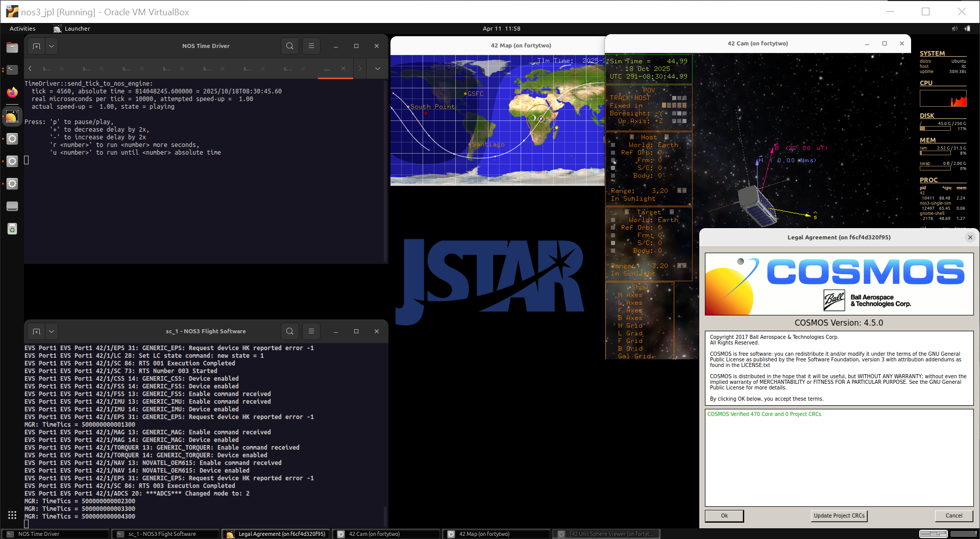This screenshot has width=980, height=539.
Task: Click Ok on COSMOS Legal Agreement
Action: pyautogui.click(x=724, y=516)
